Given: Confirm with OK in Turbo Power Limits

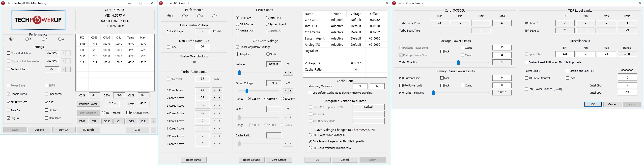Looking at the screenshot, I should click(593, 104).
